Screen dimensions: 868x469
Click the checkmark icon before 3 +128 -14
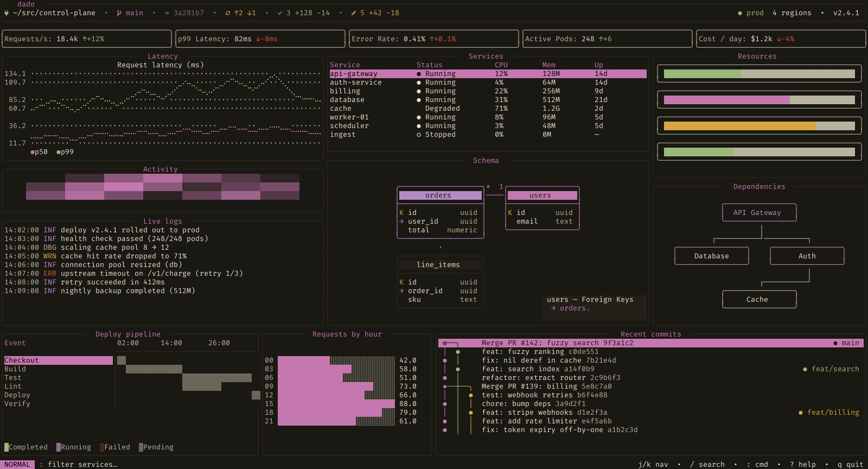tap(280, 13)
